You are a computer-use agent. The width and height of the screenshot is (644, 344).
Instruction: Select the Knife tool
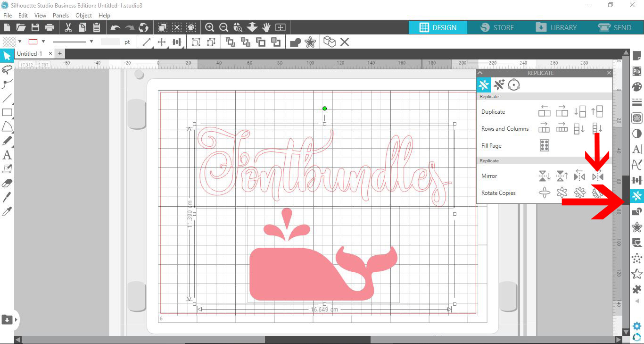tap(7, 197)
